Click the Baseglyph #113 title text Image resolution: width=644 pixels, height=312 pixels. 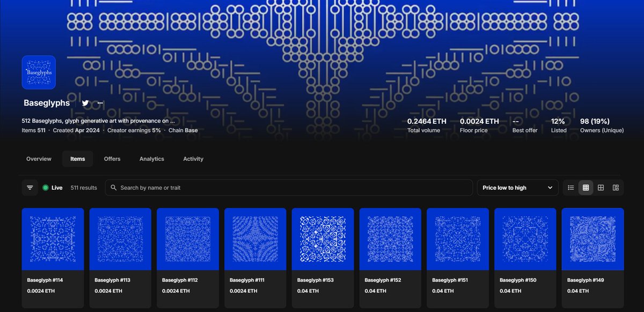coord(113,280)
